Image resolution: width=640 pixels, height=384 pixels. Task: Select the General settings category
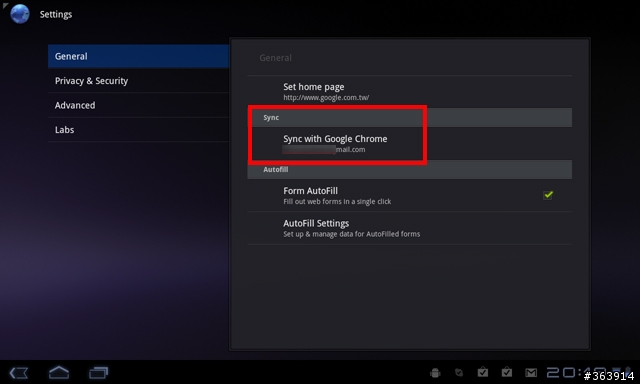(138, 56)
